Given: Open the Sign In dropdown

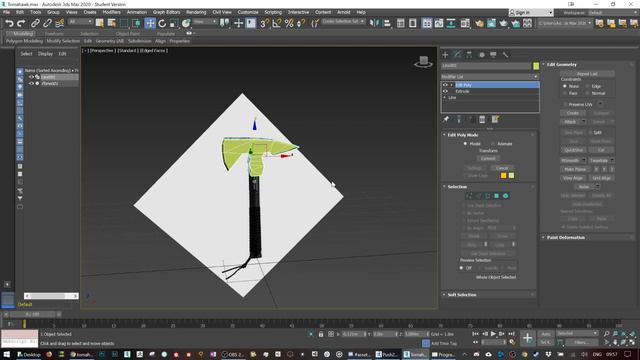Looking at the screenshot, I should 531,13.
